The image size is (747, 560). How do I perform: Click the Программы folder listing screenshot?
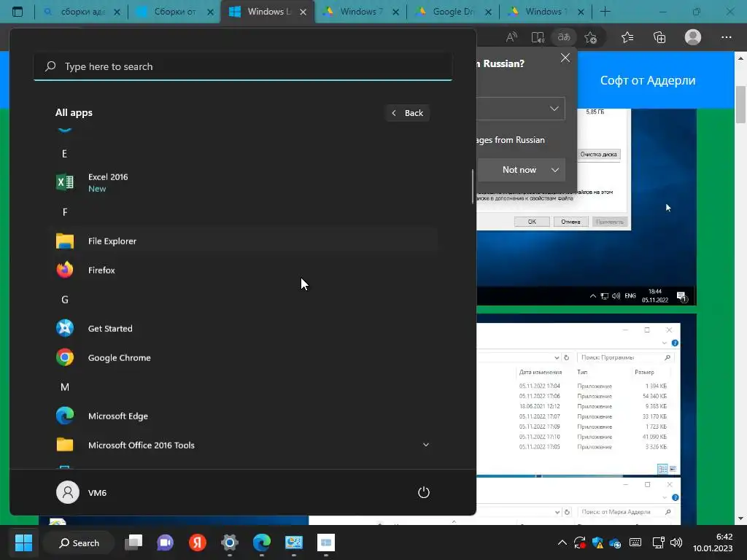tap(578, 399)
